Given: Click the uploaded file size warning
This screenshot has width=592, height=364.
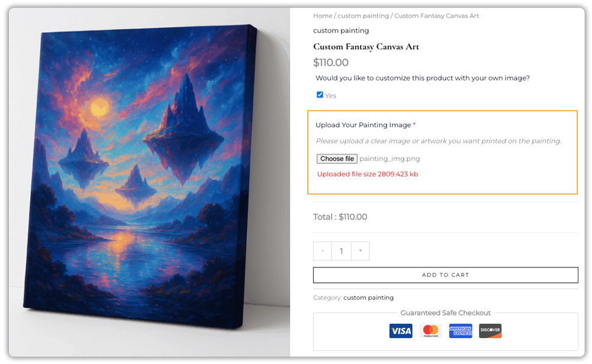Looking at the screenshot, I should [366, 174].
